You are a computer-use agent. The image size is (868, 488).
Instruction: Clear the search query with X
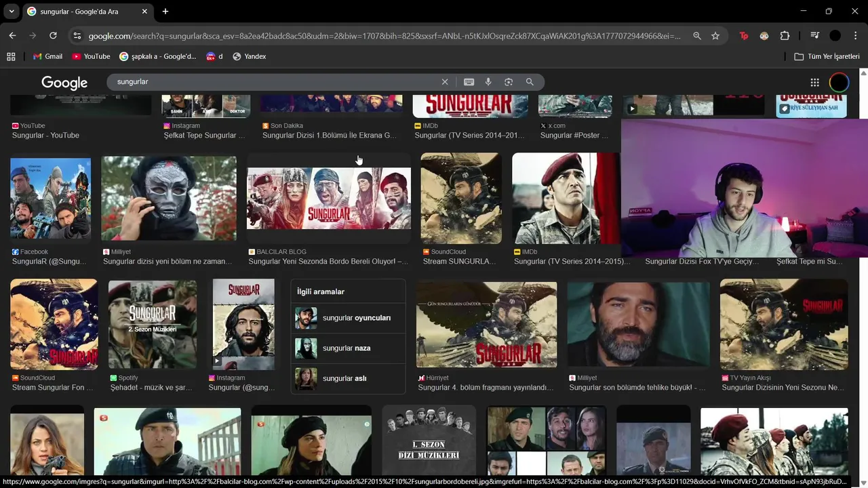point(445,82)
